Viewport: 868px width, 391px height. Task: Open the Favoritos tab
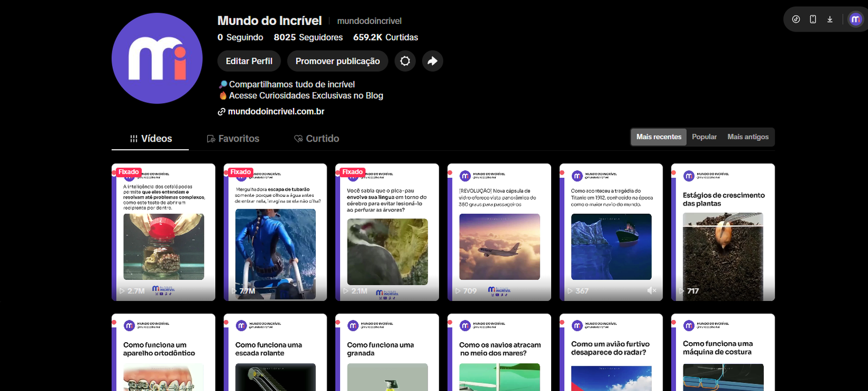233,139
